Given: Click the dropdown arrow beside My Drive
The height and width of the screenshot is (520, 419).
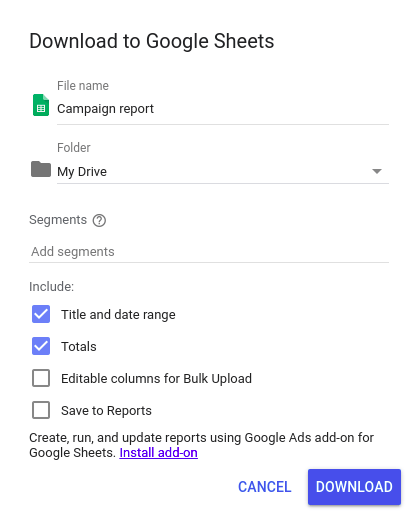Looking at the screenshot, I should coord(377,171).
